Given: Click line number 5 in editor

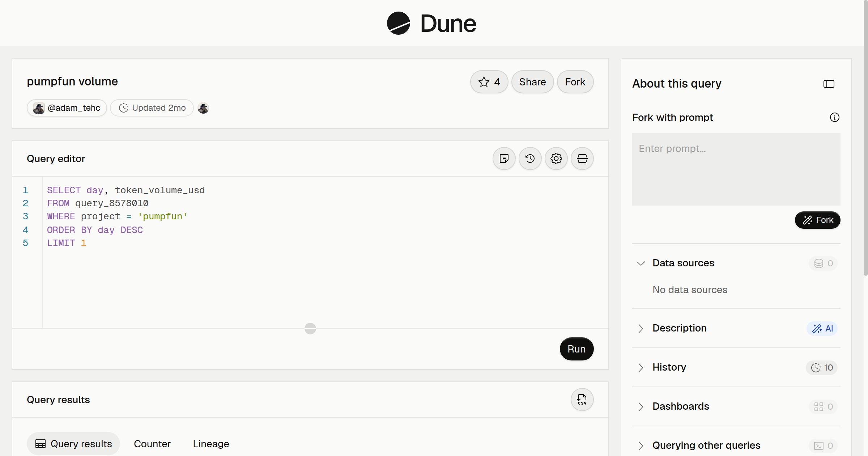Looking at the screenshot, I should coord(25,243).
